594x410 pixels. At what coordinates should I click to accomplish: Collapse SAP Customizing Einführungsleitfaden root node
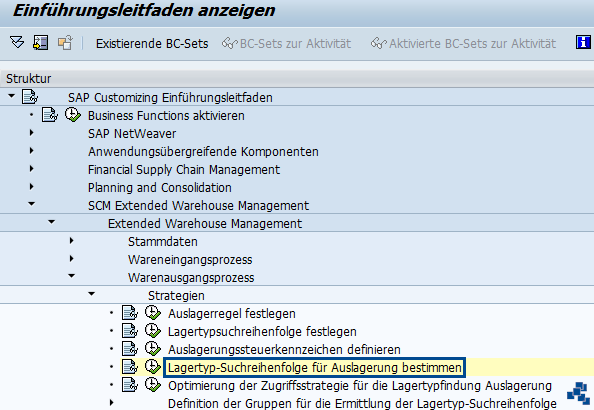click(12, 96)
